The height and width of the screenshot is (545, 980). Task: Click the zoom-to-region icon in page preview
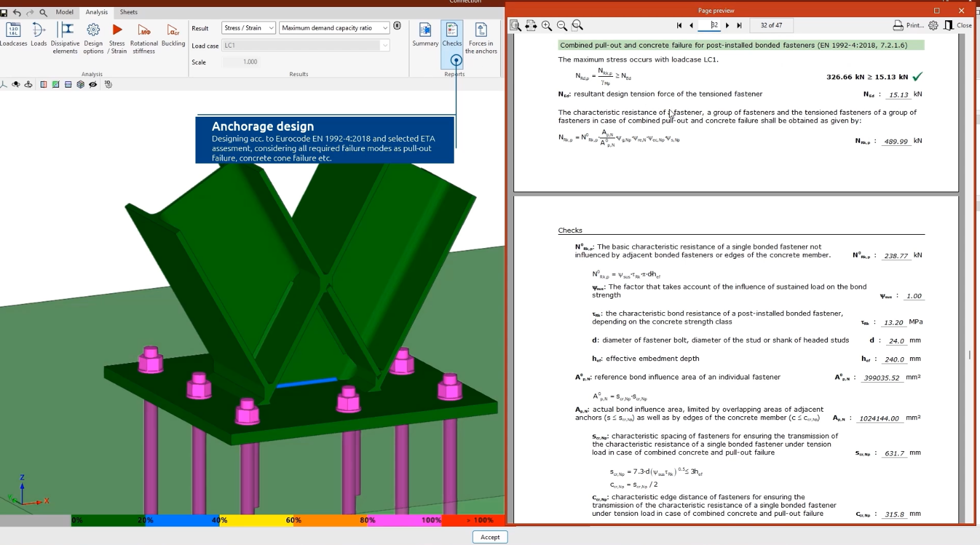577,25
